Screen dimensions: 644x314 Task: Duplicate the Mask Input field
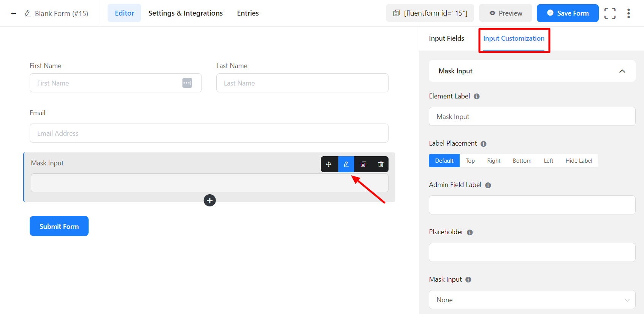[x=363, y=164]
